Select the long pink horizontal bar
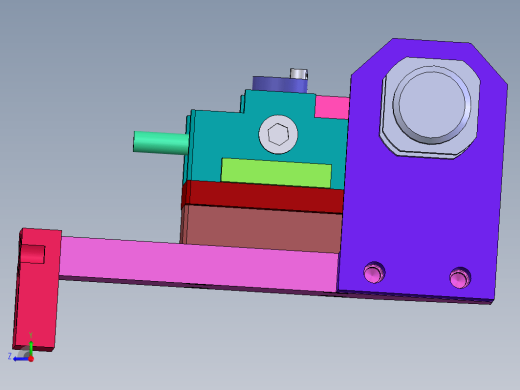The width and height of the screenshot is (520, 390). coord(198,264)
